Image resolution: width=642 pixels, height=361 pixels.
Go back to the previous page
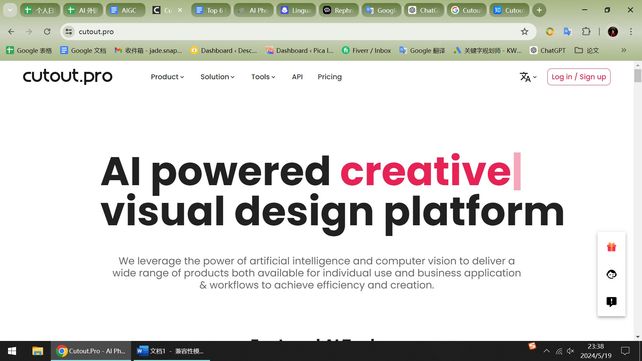pyautogui.click(x=11, y=32)
